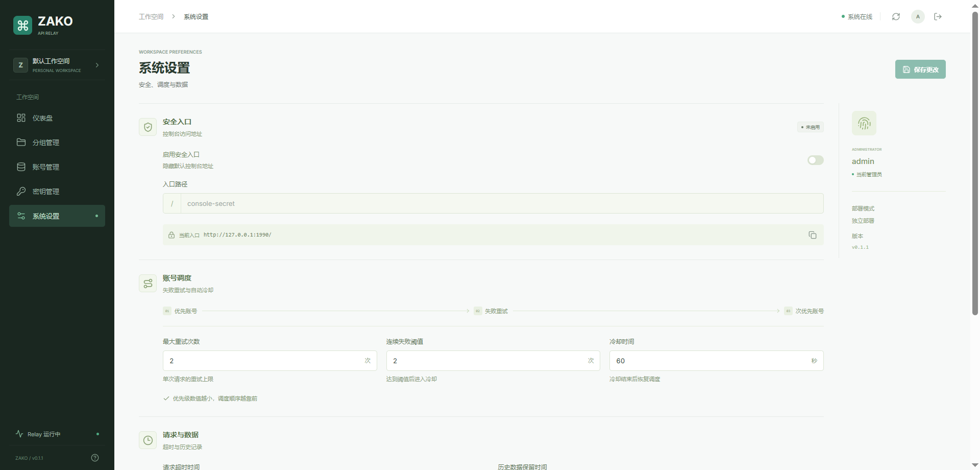
Task: Click the ZAKO logo icon
Action: point(22,25)
